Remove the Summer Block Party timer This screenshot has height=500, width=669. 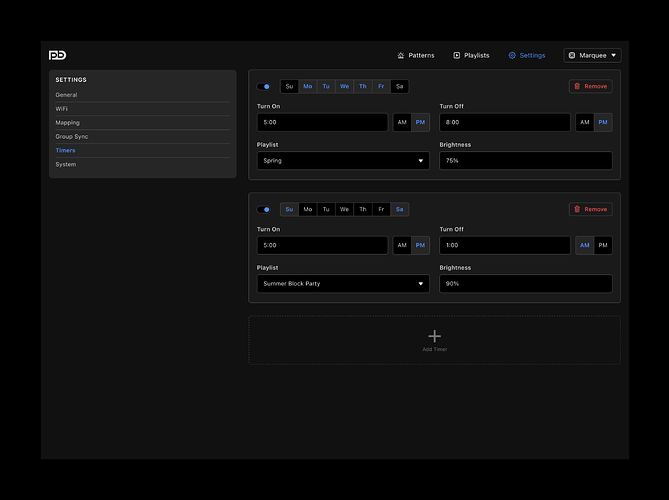click(590, 209)
